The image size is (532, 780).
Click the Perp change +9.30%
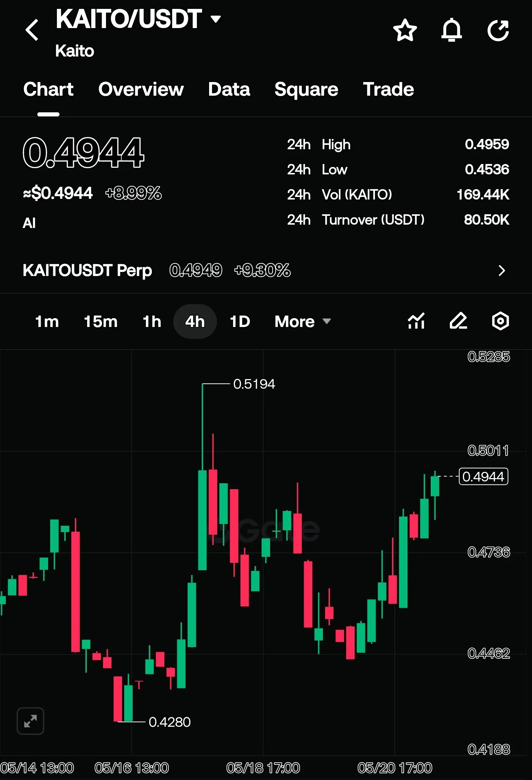tap(262, 270)
